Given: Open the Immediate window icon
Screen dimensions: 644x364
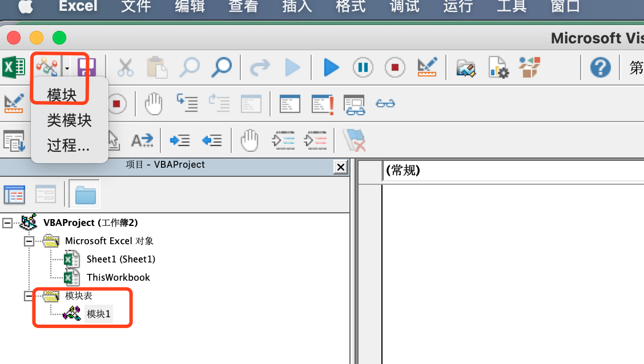Looking at the screenshot, I should pos(290,104).
